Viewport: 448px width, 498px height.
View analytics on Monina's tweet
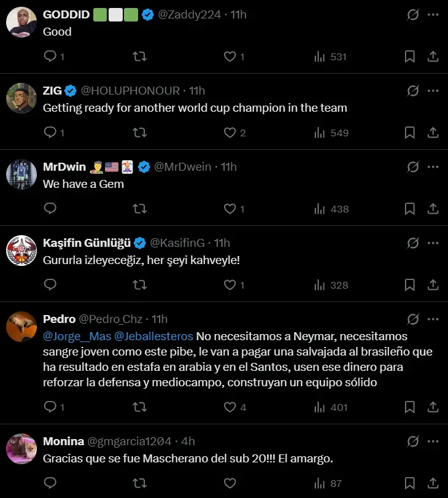point(320,483)
